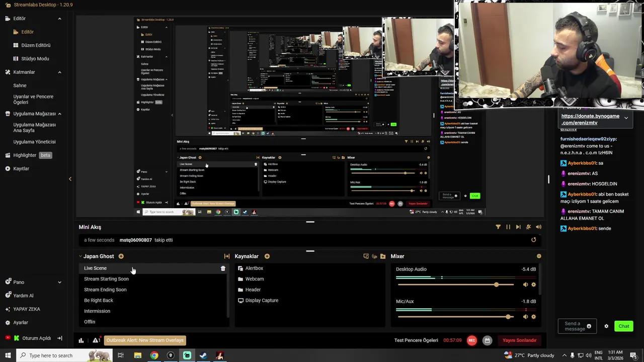Click the YouTube platform icon at sidebar bottom
The height and width of the screenshot is (362, 644).
[x=8, y=338]
